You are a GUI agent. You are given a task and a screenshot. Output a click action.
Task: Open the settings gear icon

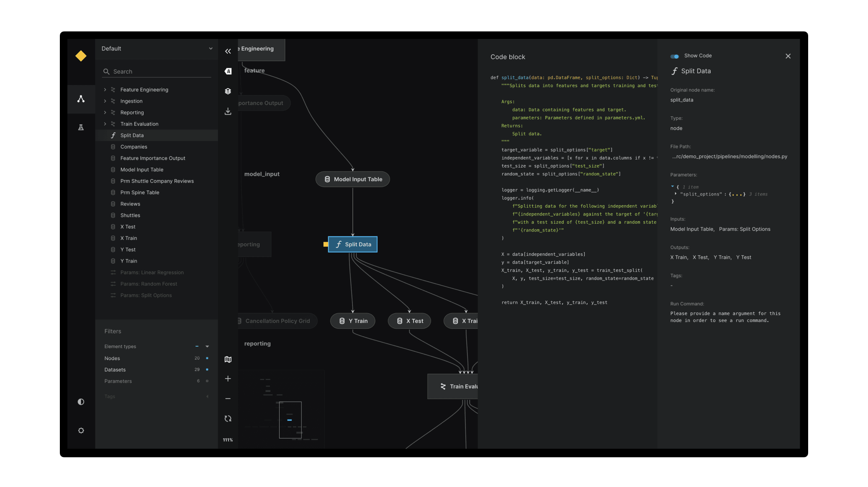81,430
